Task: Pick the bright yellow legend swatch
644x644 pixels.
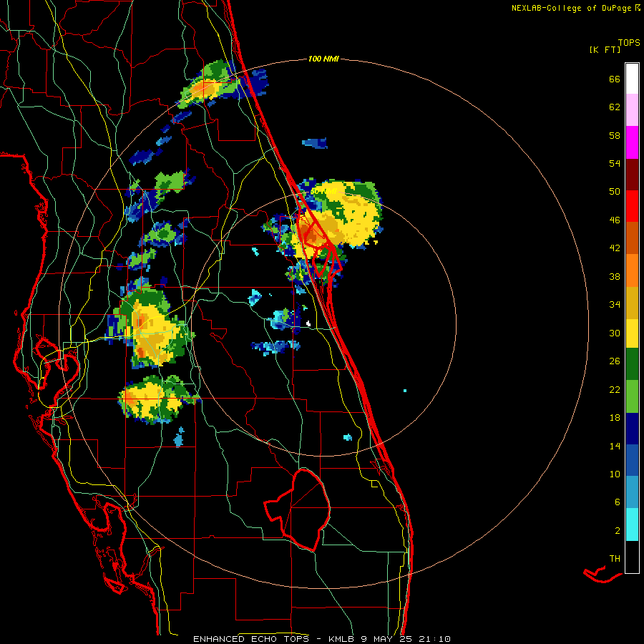Action: pyautogui.click(x=632, y=333)
